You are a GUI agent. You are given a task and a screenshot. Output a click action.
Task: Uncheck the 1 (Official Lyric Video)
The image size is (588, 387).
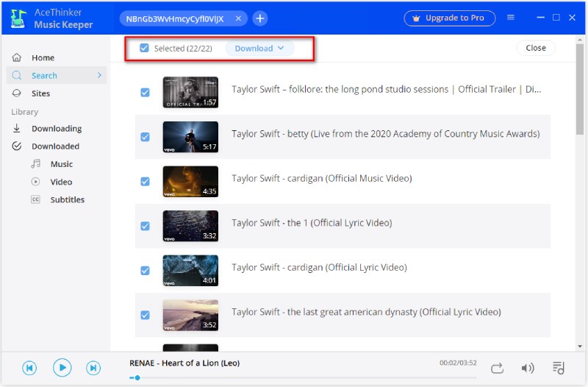point(145,226)
